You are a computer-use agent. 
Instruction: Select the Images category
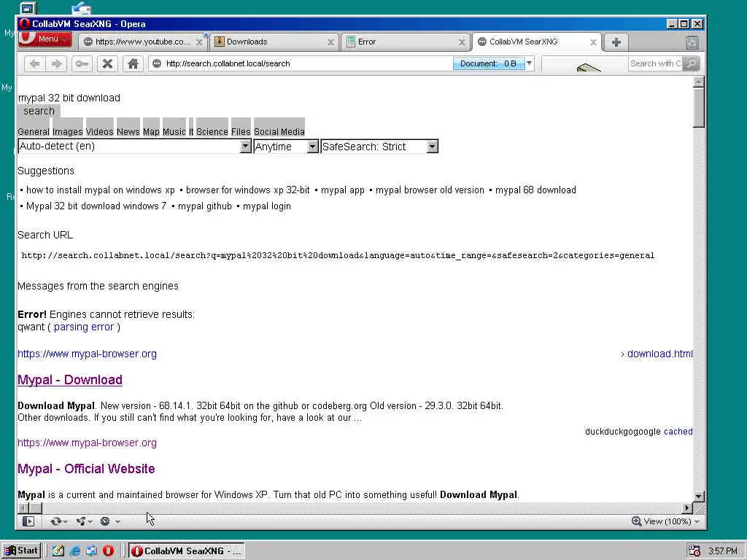[x=68, y=131]
